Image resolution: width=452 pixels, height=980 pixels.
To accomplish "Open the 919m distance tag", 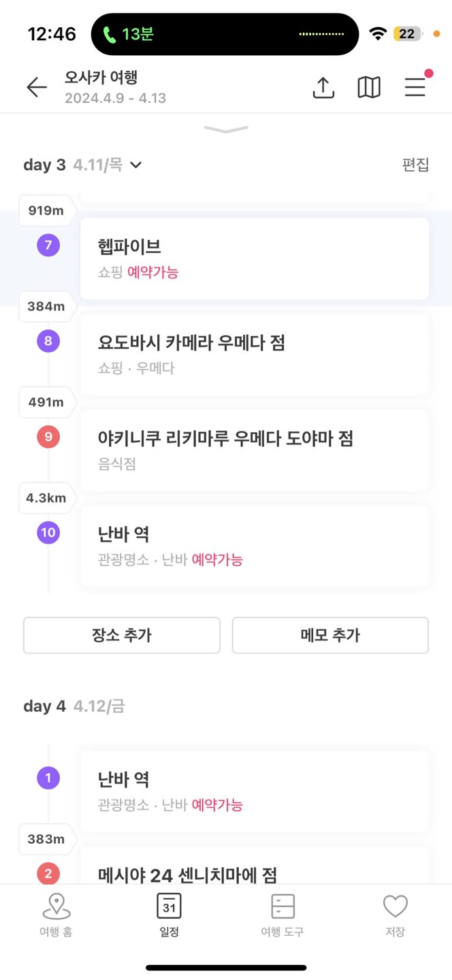I will 46,210.
